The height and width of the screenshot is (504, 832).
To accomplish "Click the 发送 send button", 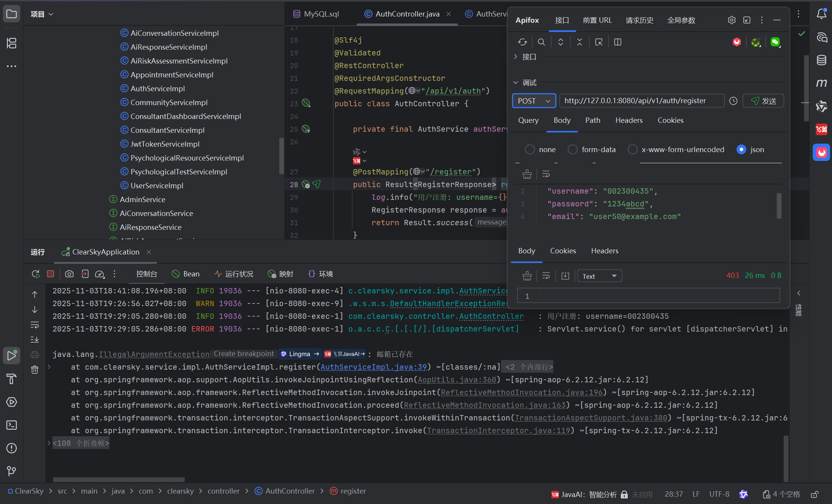I will pyautogui.click(x=763, y=101).
